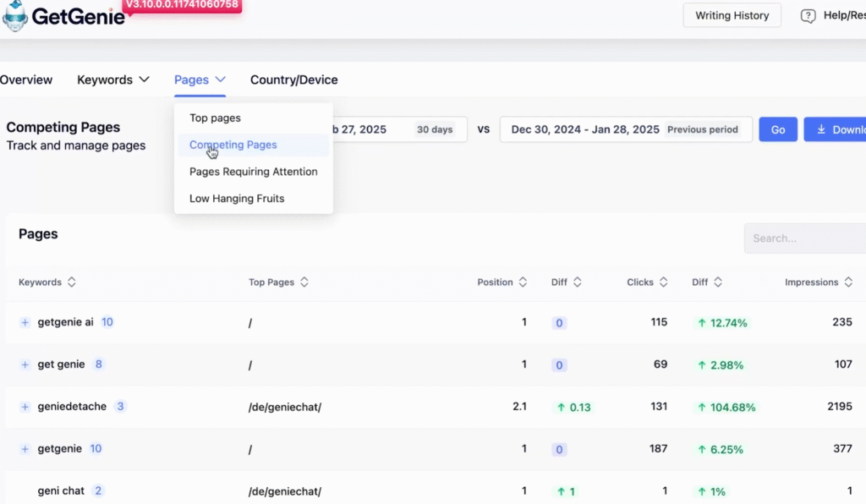Image resolution: width=866 pixels, height=504 pixels.
Task: Sort by the Clicks column arrows
Action: 663,282
